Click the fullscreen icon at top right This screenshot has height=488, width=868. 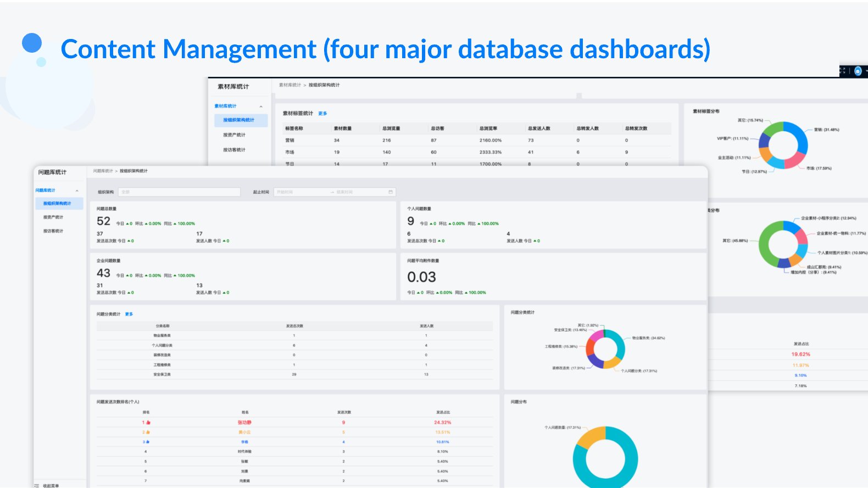click(843, 71)
